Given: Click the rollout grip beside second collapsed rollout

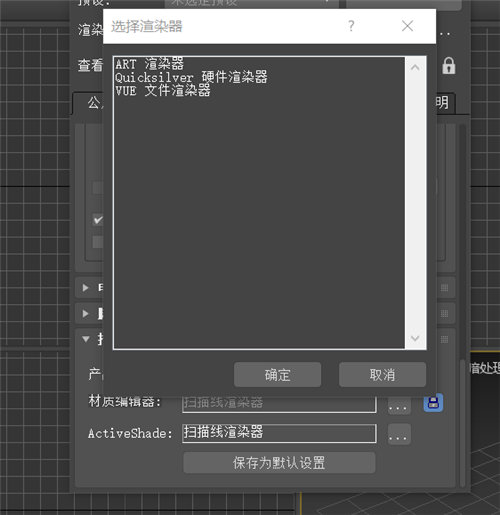Looking at the screenshot, I should (444, 313).
